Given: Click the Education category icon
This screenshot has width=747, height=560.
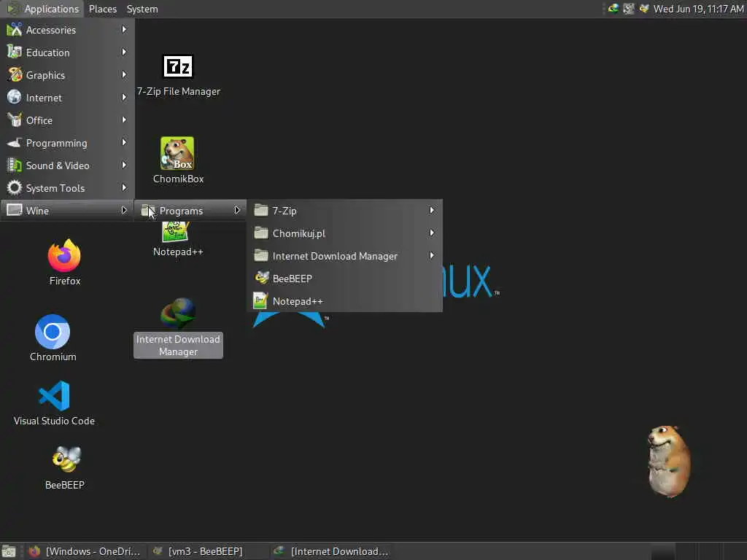Looking at the screenshot, I should (x=15, y=52).
